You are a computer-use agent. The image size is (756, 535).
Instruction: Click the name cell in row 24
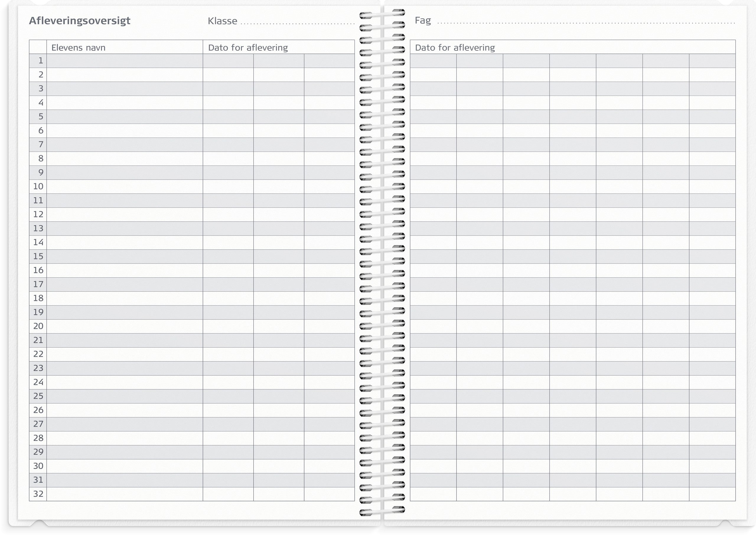125,382
